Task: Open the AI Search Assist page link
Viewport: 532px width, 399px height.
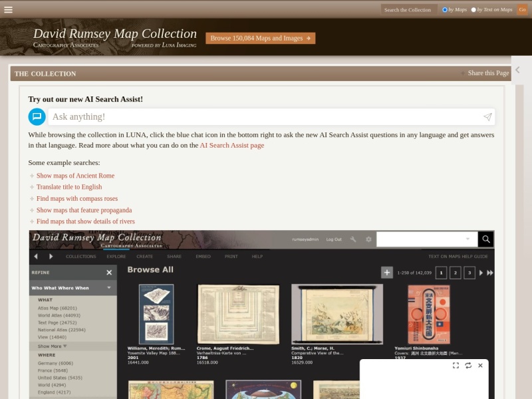Action: [x=231, y=145]
